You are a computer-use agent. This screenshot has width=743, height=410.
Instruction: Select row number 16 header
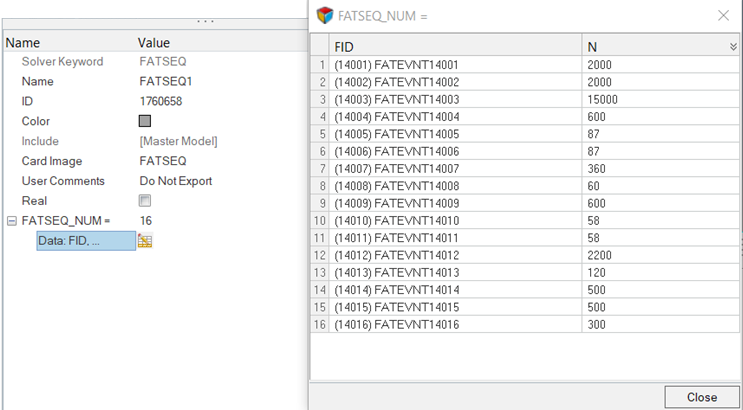pos(320,325)
